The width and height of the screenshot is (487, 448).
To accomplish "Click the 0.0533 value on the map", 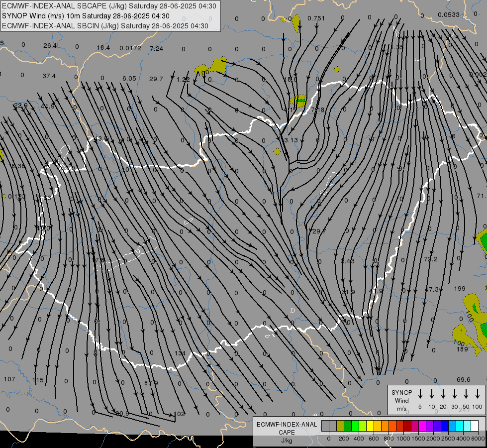I will (x=449, y=14).
